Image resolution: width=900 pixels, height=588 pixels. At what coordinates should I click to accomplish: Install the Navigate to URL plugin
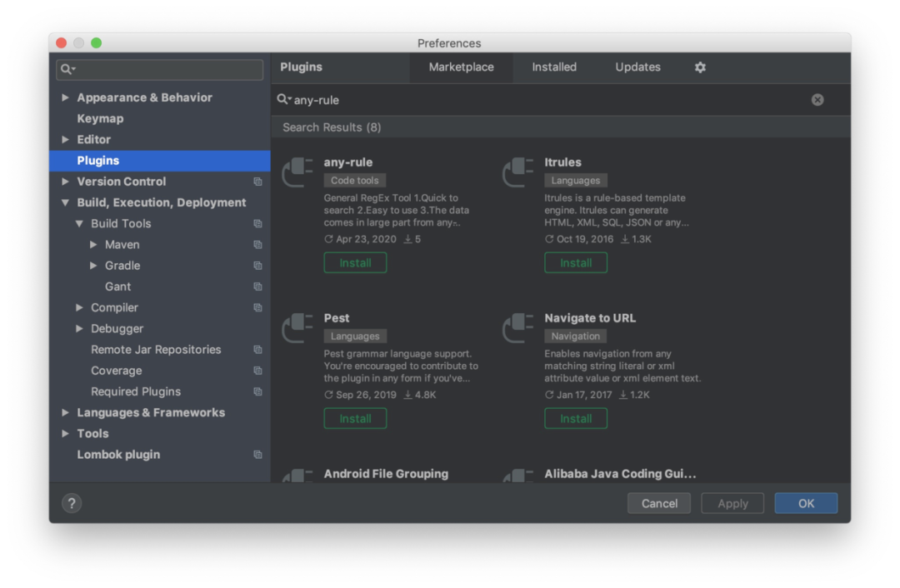[x=576, y=419]
